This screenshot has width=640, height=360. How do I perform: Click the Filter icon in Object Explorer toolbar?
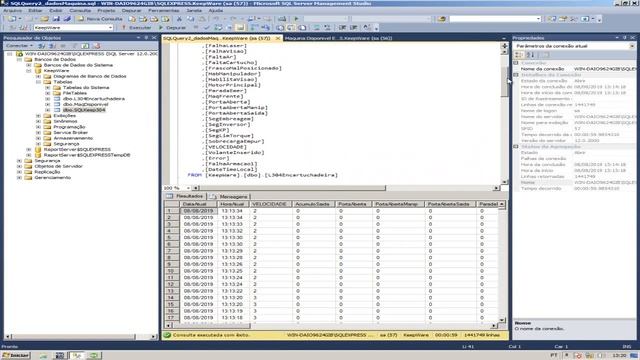pyautogui.click(x=75, y=46)
